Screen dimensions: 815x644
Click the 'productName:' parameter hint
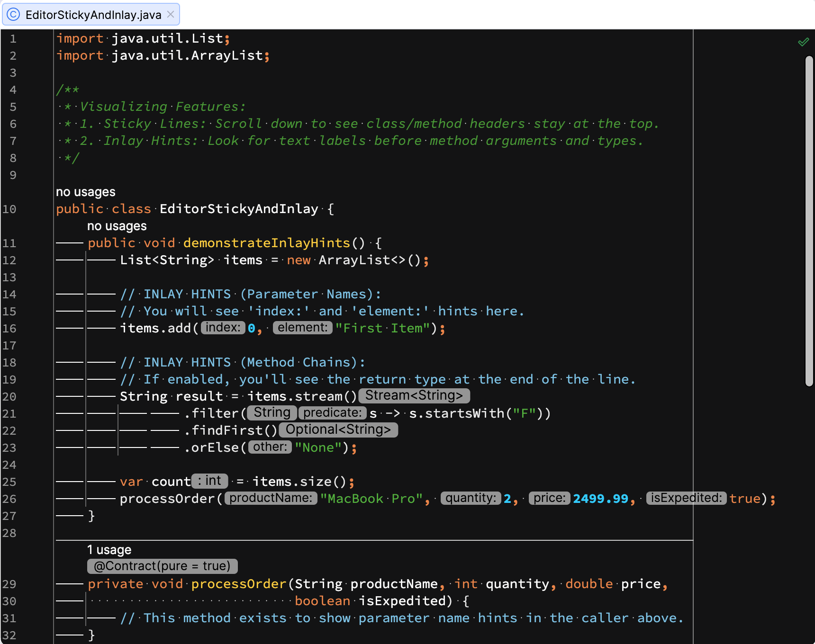[x=271, y=498]
